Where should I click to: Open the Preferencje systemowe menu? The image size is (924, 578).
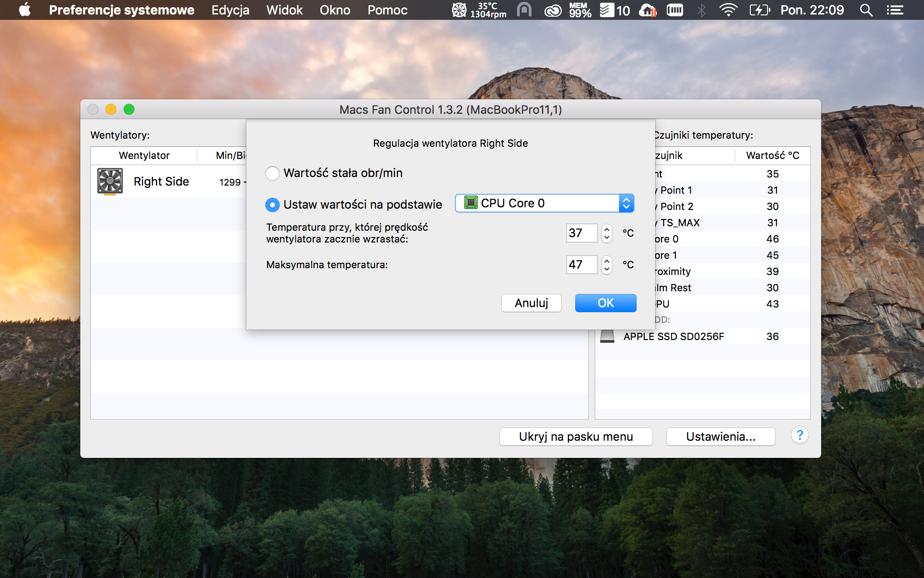point(121,10)
